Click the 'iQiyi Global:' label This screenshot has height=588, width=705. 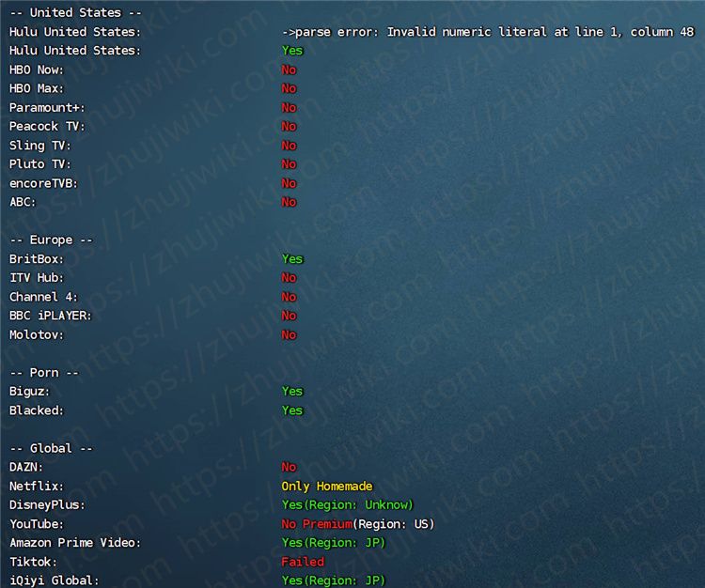[54, 580]
